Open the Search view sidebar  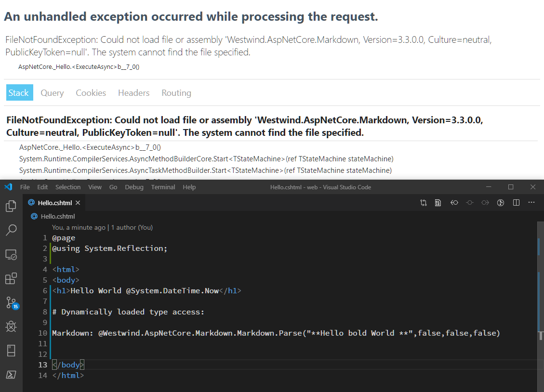tap(11, 230)
